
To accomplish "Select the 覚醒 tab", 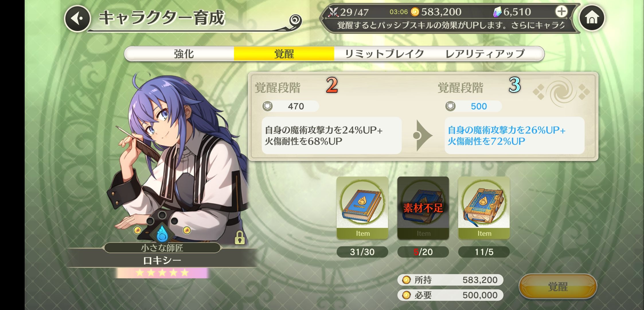I will (x=284, y=54).
